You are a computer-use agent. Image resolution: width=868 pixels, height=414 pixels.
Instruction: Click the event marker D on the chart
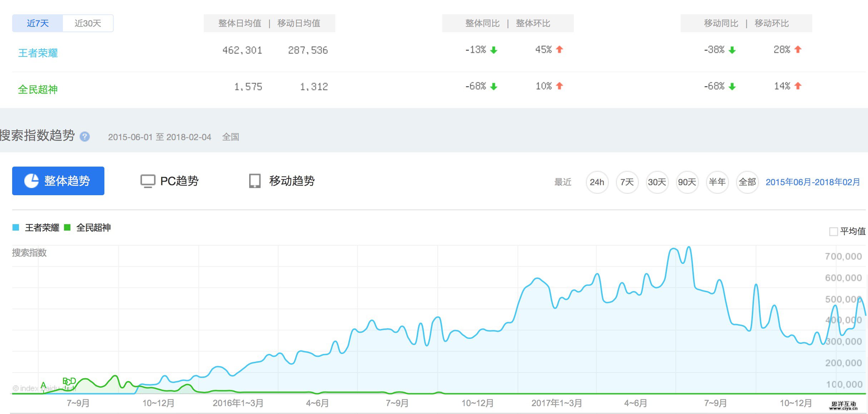(x=73, y=381)
